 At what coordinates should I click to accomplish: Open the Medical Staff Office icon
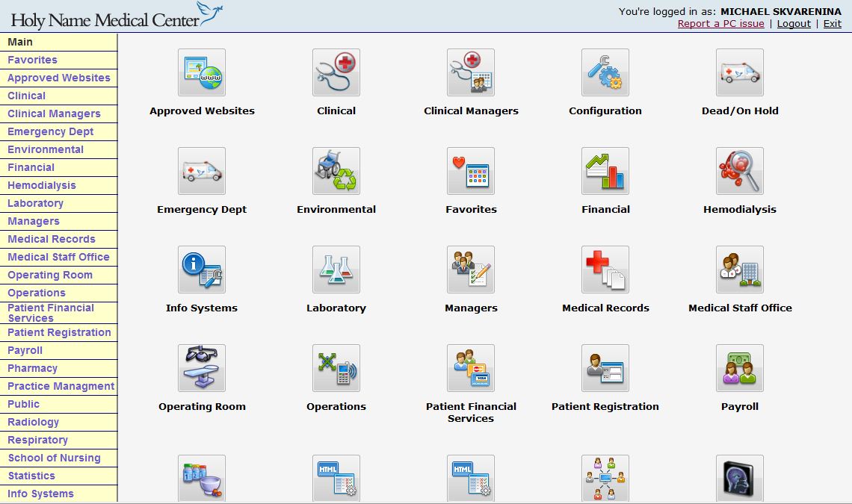740,270
